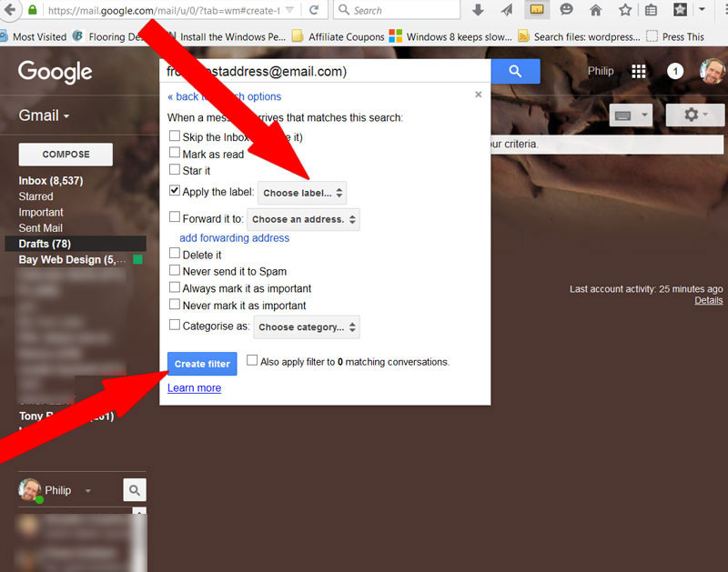Open the input tools keyboard icon
Viewport: 728px width, 572px height.
[632, 115]
